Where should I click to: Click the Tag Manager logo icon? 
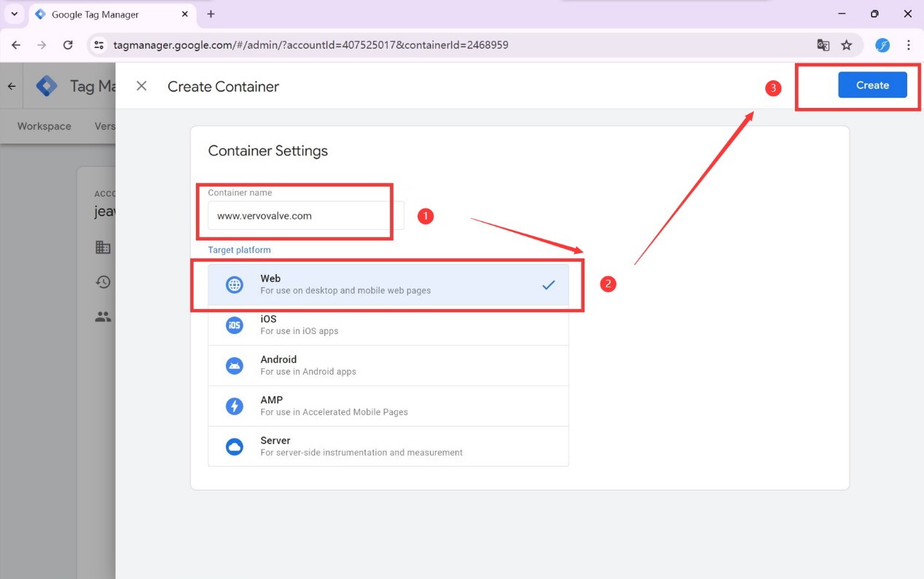coord(47,86)
